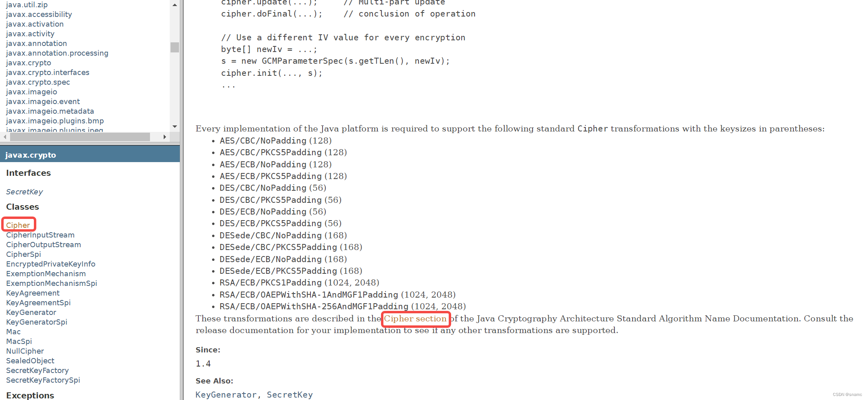This screenshot has width=868, height=400.
Task: Open the NullCipher class page
Action: tap(25, 351)
